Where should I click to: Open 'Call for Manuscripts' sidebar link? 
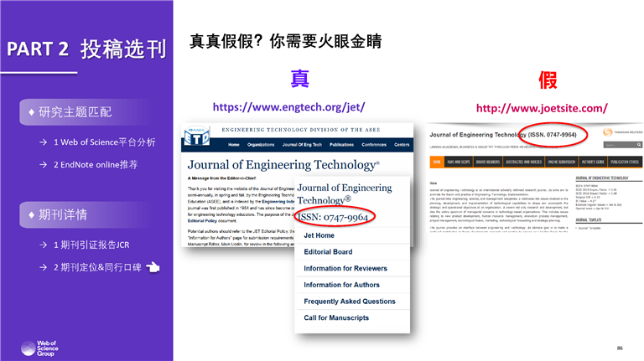coord(336,317)
